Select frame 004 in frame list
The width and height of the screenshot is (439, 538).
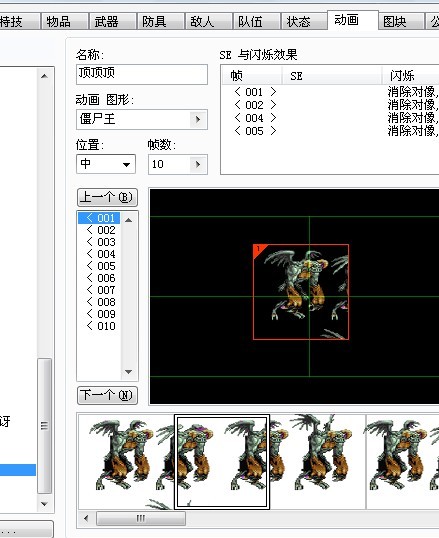[99, 254]
